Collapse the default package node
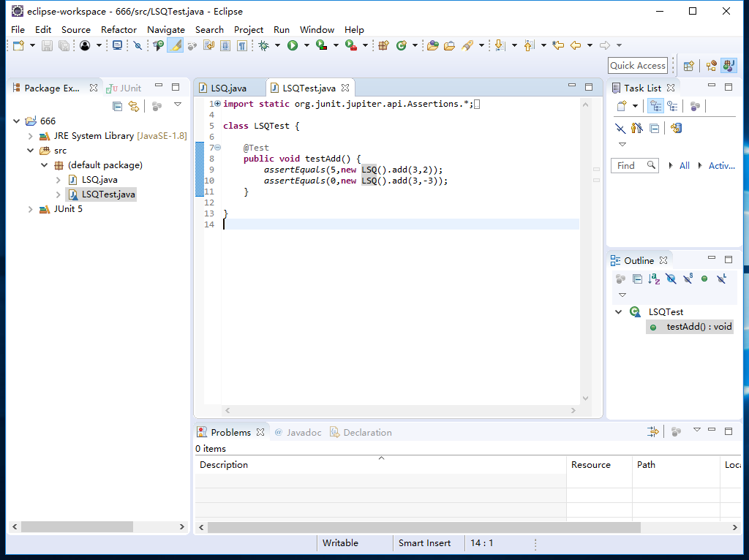The width and height of the screenshot is (749, 560). click(x=45, y=165)
